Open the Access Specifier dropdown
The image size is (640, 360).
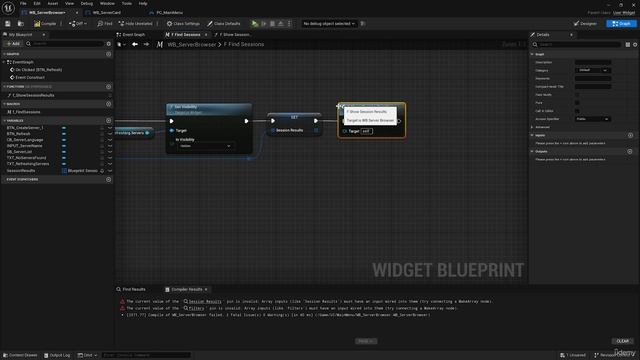[593, 119]
